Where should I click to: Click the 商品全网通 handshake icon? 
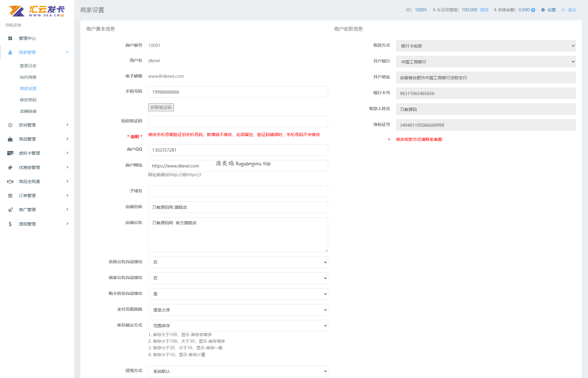pos(10,182)
